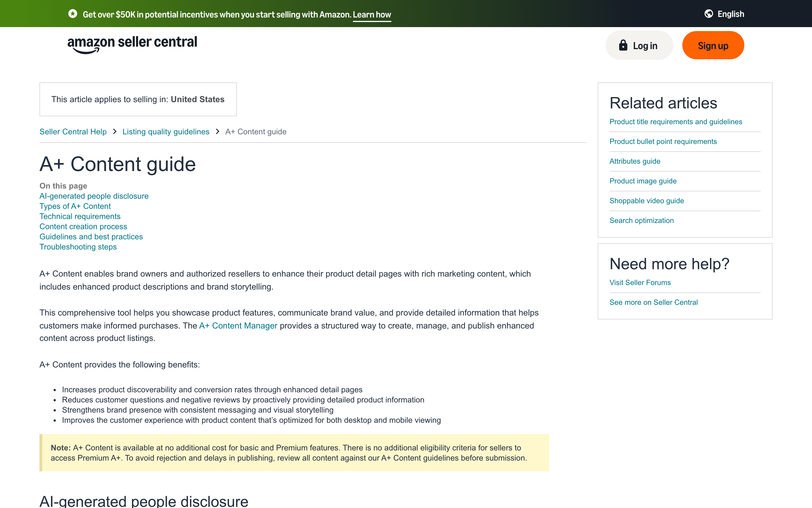
Task: Click the star icon in the promo banner
Action: (72, 14)
